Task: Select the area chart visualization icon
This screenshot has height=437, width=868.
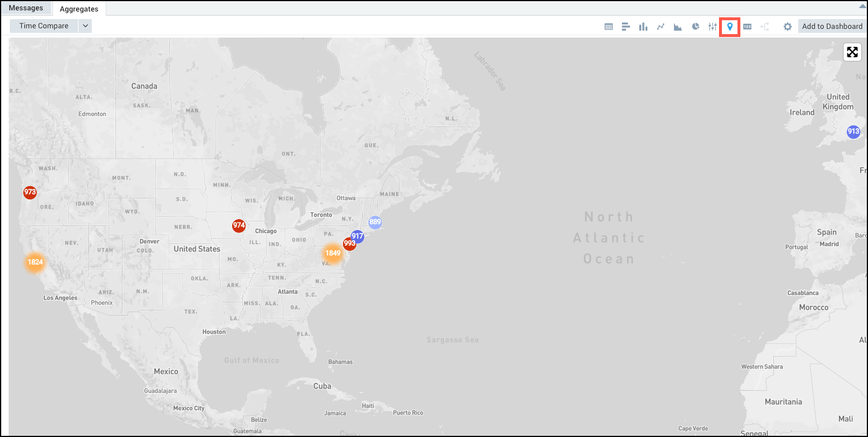Action: click(x=678, y=26)
